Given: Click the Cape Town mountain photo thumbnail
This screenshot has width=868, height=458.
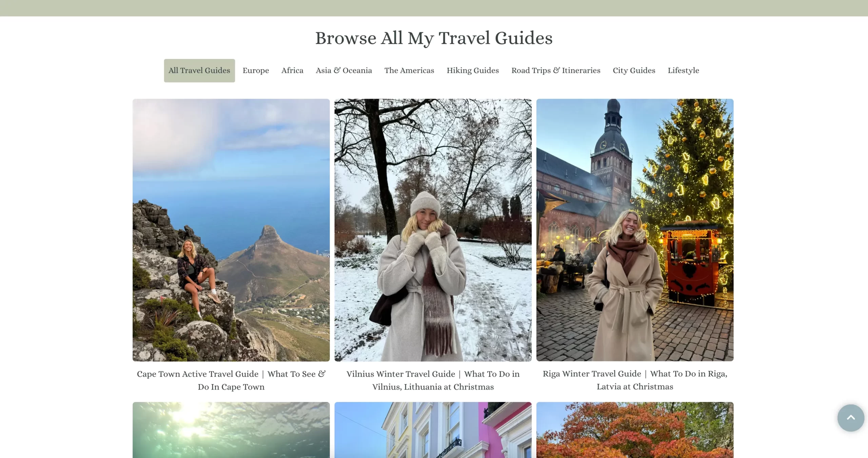Looking at the screenshot, I should tap(231, 230).
